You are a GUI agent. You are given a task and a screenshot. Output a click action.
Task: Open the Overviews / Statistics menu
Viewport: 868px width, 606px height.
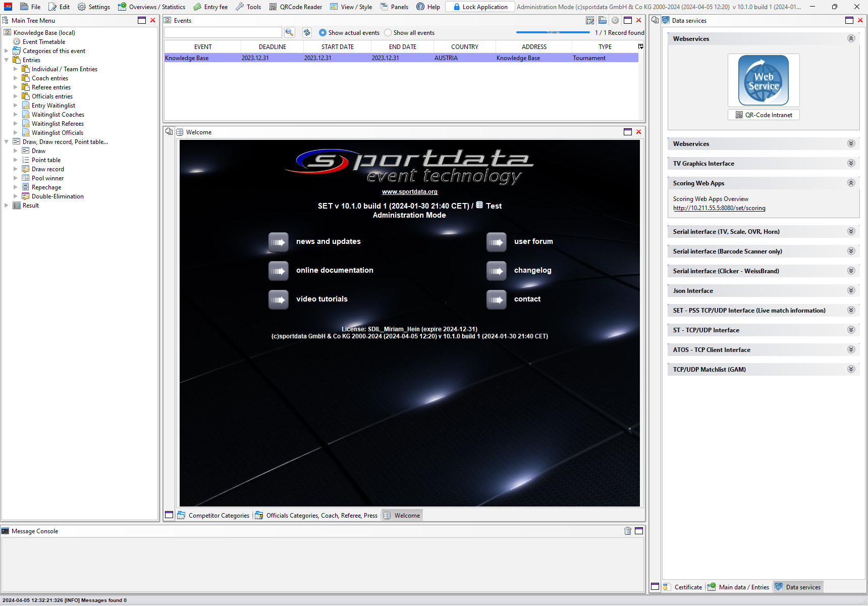(x=152, y=7)
